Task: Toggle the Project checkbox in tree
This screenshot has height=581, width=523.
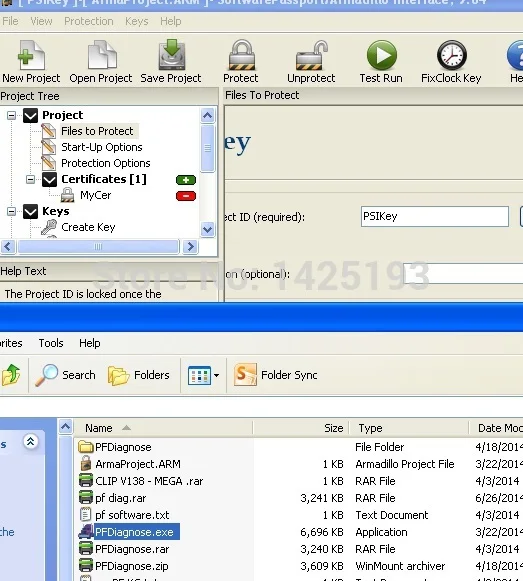Action: tap(30, 115)
